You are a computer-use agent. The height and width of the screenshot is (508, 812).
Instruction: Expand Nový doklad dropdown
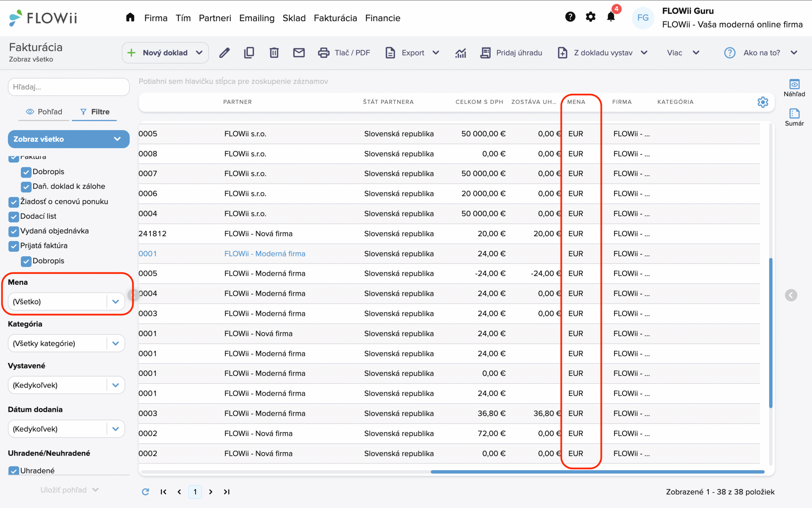coord(199,53)
